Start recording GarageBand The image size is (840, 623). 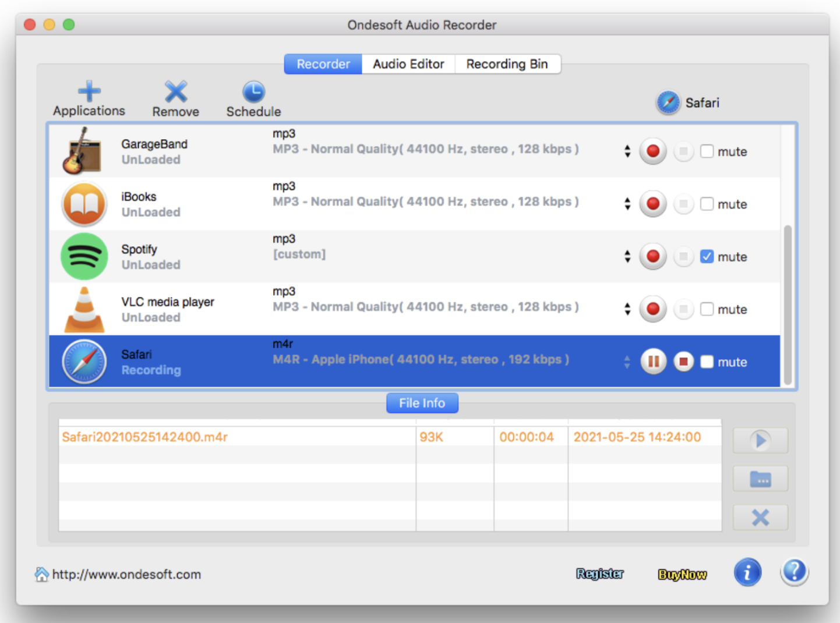click(653, 151)
